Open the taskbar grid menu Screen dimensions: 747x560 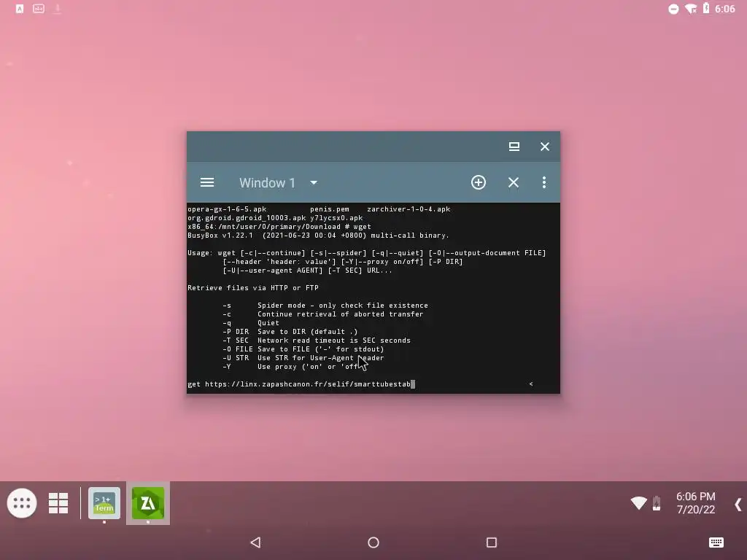pyautogui.click(x=58, y=503)
